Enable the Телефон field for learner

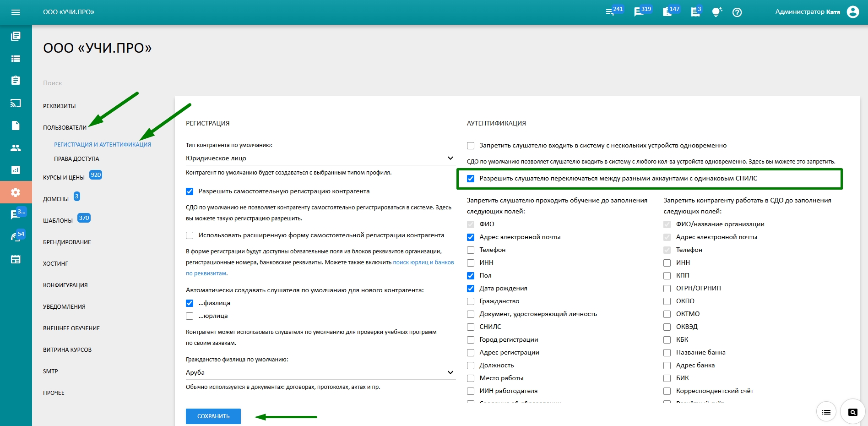pyautogui.click(x=471, y=250)
